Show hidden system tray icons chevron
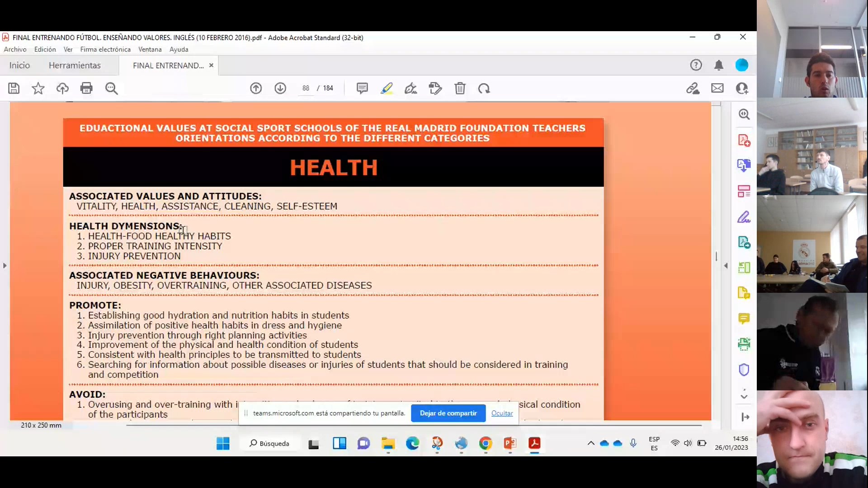This screenshot has width=868, height=488. (591, 443)
